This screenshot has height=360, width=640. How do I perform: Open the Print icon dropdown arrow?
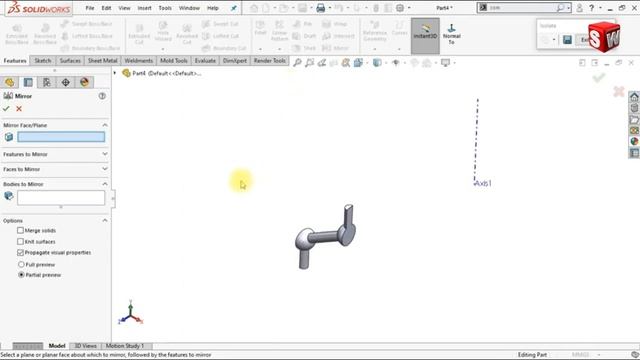pyautogui.click(x=329, y=8)
